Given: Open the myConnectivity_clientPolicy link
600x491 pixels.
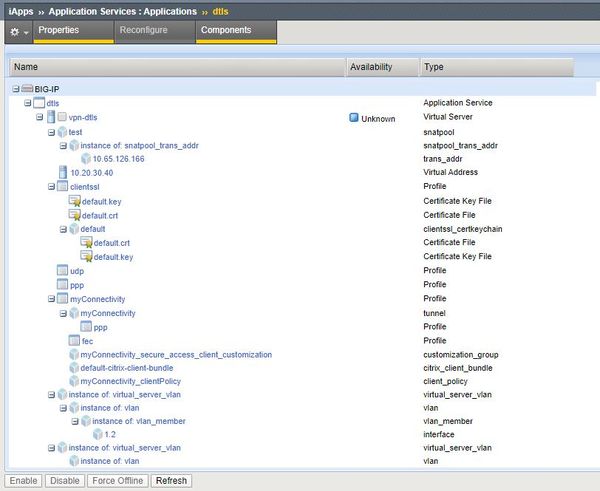Looking at the screenshot, I should point(132,381).
